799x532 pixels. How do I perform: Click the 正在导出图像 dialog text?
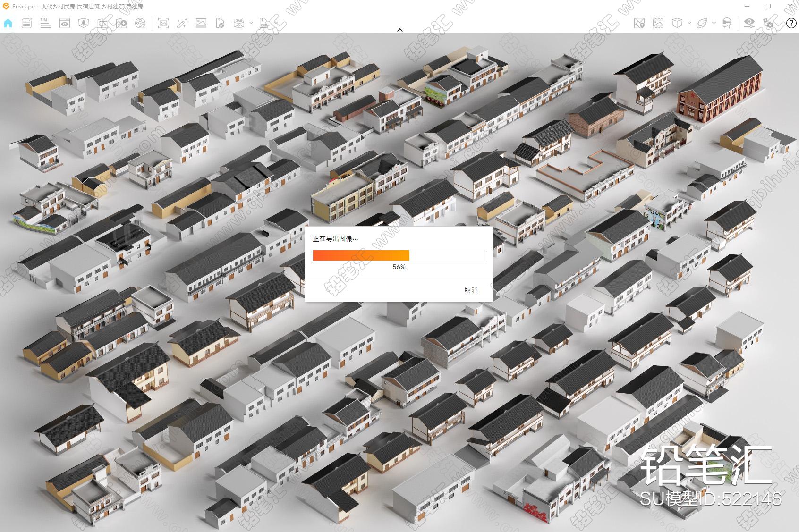335,239
